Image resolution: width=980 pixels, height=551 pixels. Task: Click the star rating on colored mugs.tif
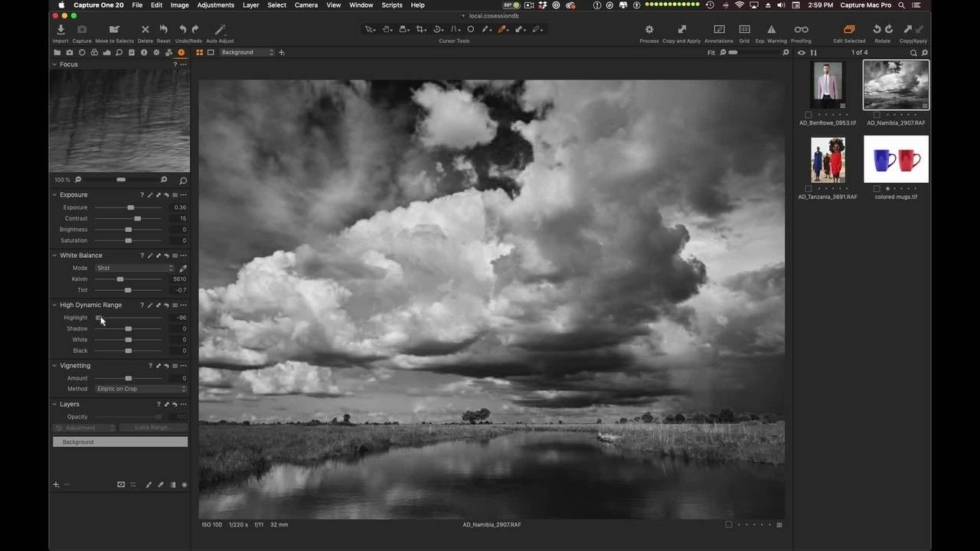[887, 188]
